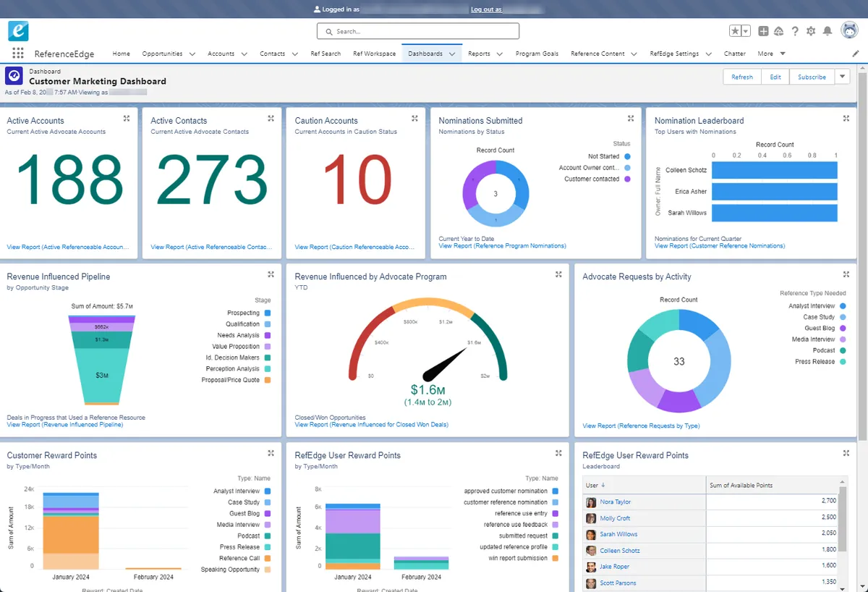Open Reference Content dropdown chevron
Screen dimensions: 868x592
[634, 54]
